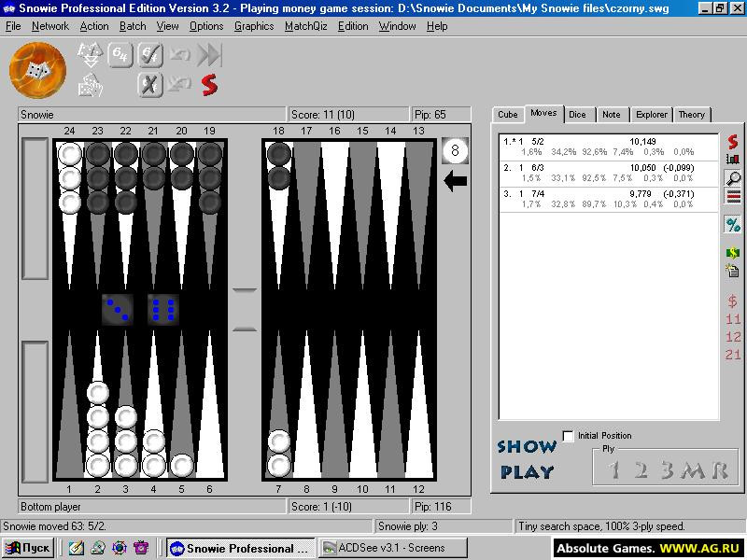Select move 2 entry 6/3 in list

tap(609, 173)
